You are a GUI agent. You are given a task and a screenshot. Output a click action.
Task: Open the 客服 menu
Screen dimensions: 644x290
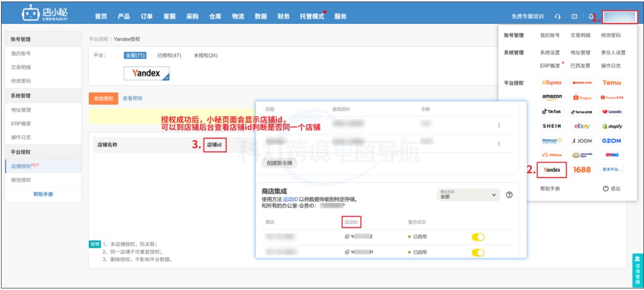[x=169, y=16]
